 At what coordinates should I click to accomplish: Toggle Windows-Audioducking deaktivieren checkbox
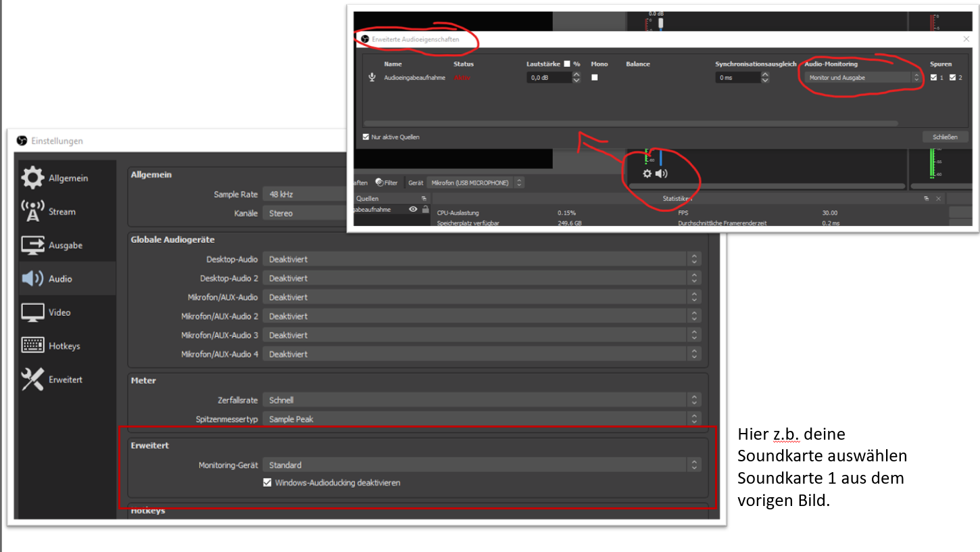[268, 483]
